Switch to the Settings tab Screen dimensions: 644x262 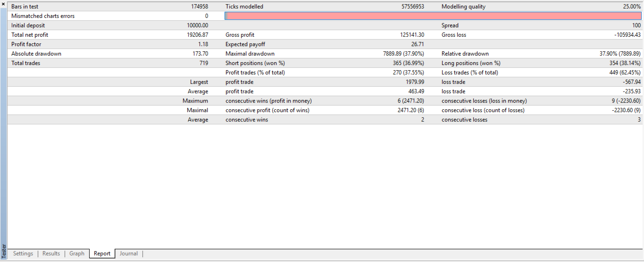23,254
